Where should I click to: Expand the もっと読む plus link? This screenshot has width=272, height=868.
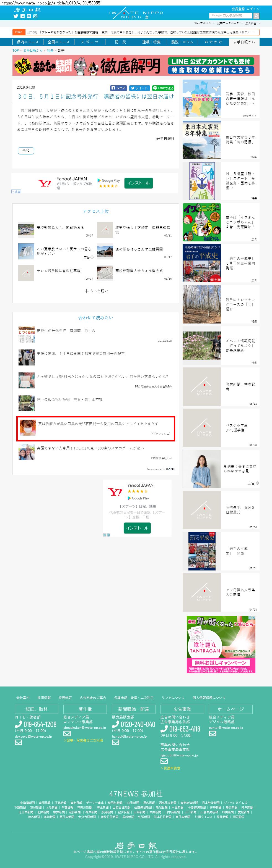[x=96, y=291]
